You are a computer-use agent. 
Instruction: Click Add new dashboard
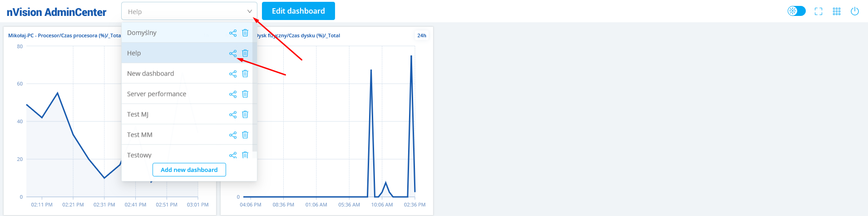click(189, 170)
